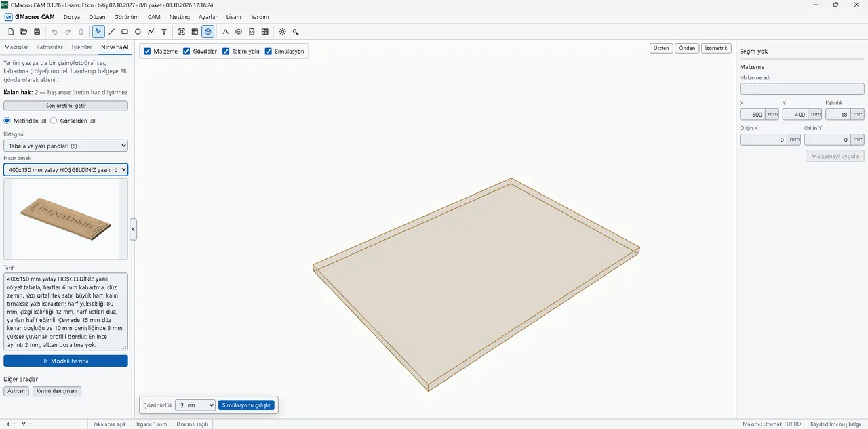
Task: Click the Y dimension field showing 400
Action: (795, 115)
